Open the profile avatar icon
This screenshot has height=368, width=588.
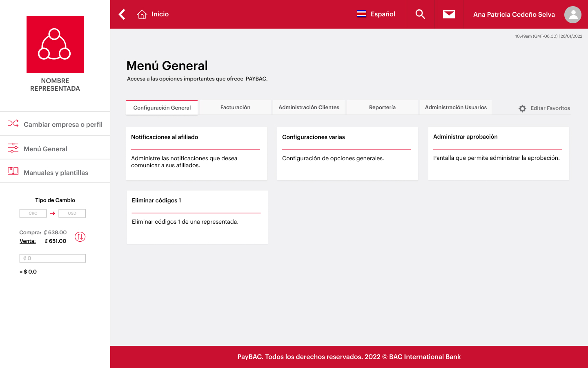pyautogui.click(x=572, y=14)
